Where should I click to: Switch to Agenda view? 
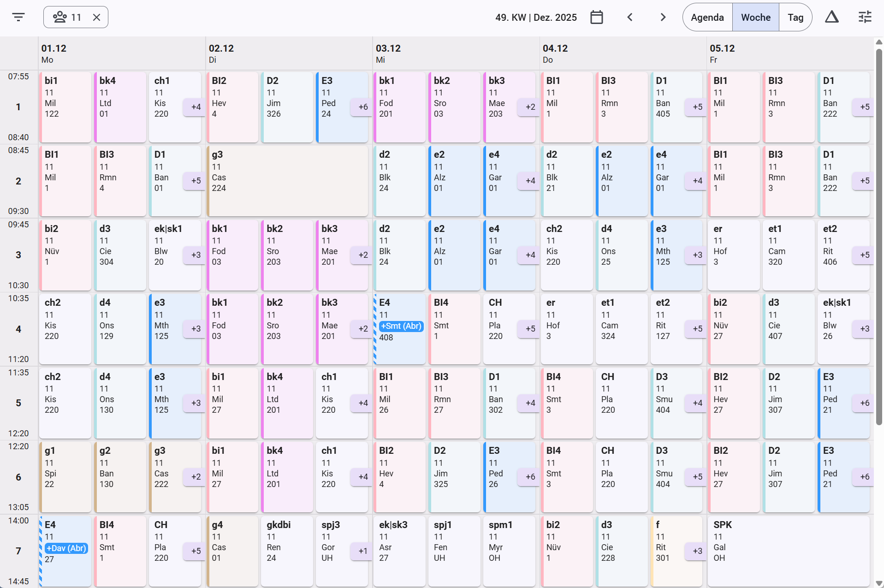click(x=707, y=18)
